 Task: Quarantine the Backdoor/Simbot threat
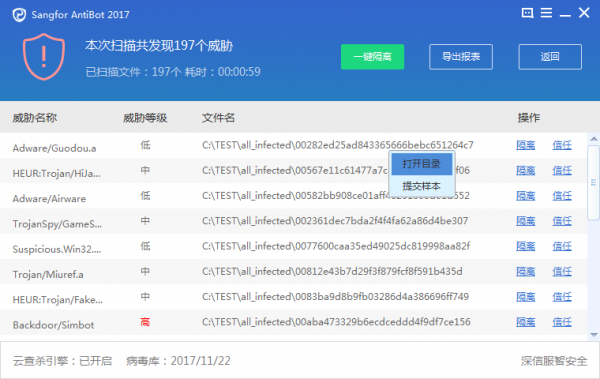[x=525, y=322]
